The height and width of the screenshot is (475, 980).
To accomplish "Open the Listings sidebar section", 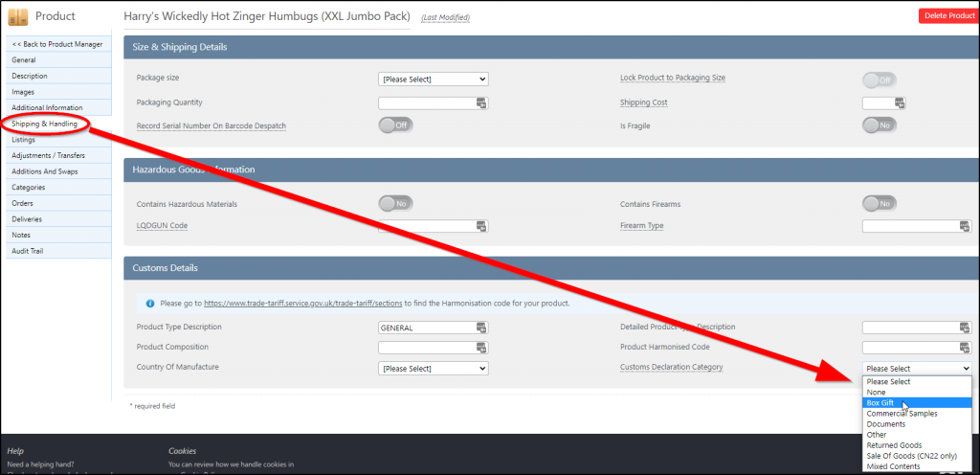I will (x=58, y=140).
